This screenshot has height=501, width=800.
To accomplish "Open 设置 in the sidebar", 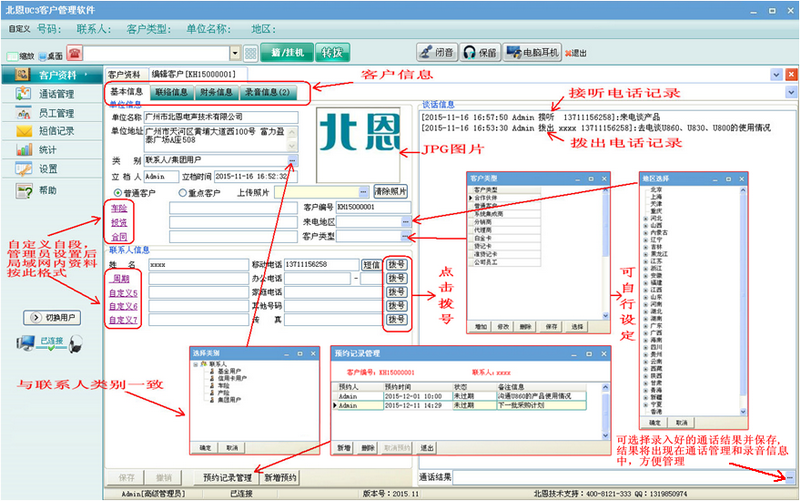I will (x=51, y=169).
